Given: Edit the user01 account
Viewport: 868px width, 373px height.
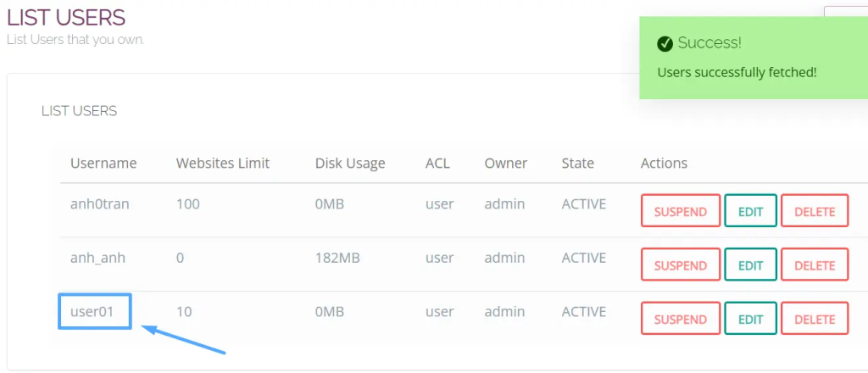Looking at the screenshot, I should click(x=750, y=320).
